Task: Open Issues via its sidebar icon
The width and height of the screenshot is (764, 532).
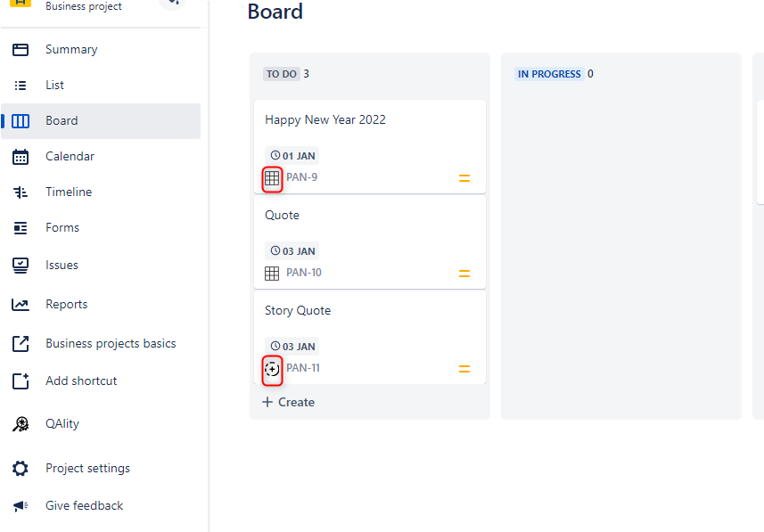Action: (x=21, y=266)
